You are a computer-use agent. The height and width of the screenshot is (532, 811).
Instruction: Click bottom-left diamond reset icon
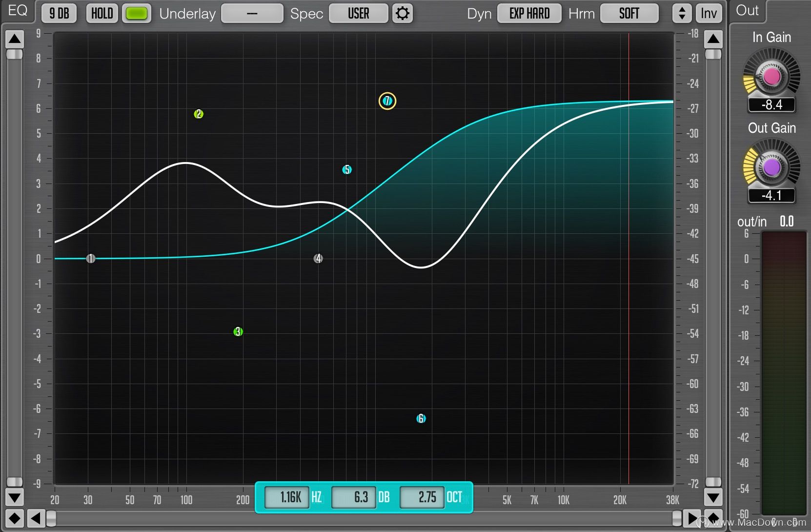click(x=15, y=518)
